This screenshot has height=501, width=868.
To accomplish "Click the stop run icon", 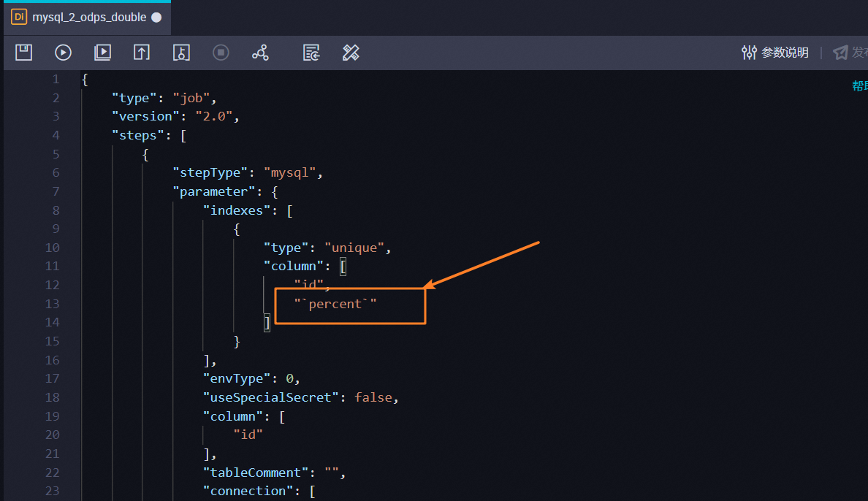I will coord(221,53).
